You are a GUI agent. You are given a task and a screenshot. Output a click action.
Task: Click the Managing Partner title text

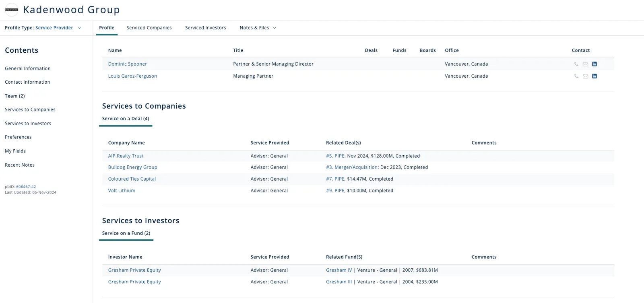click(253, 76)
